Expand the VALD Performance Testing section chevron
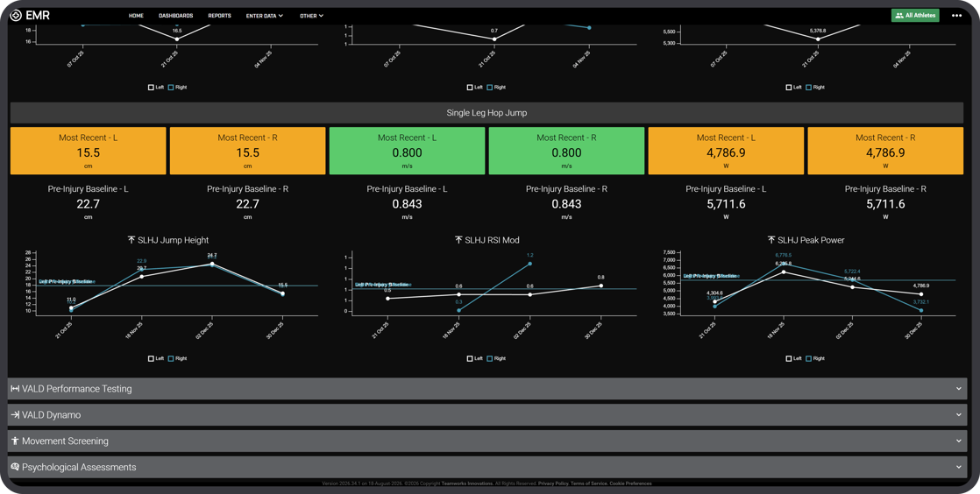 point(958,389)
